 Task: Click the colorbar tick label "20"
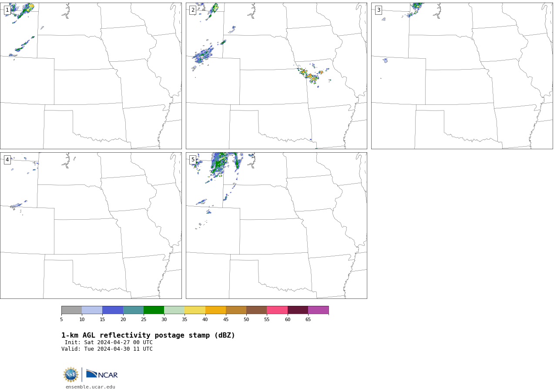click(123, 320)
